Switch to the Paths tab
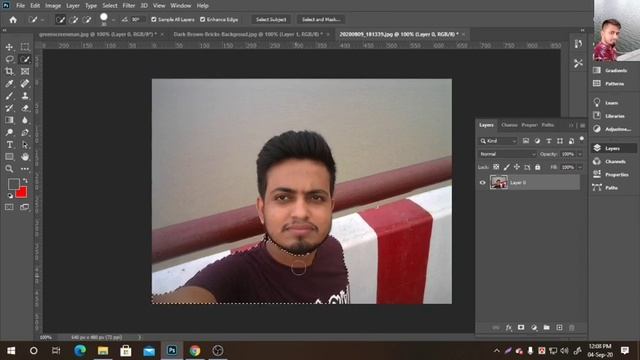This screenshot has width=640, height=360. (548, 125)
